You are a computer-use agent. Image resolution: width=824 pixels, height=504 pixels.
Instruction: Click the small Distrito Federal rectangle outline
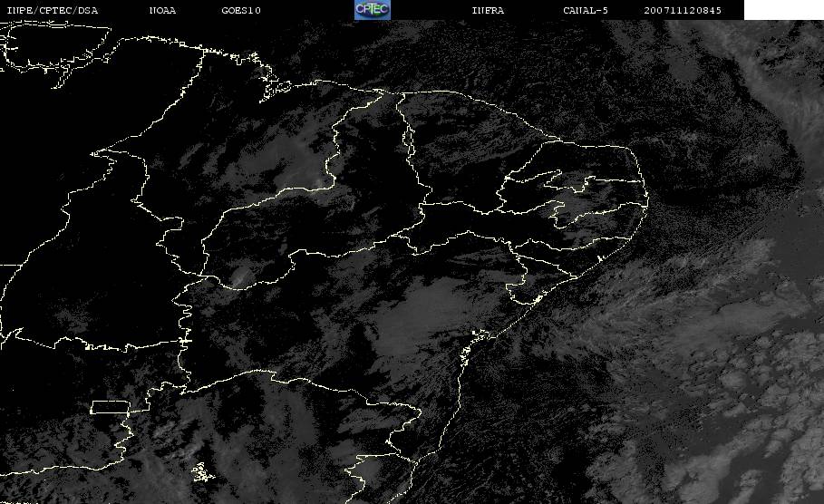108,407
